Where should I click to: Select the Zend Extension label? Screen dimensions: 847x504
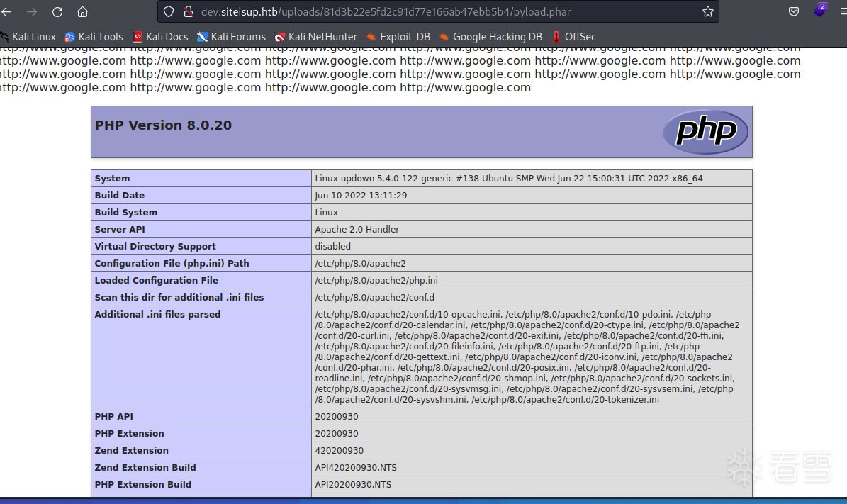(131, 451)
